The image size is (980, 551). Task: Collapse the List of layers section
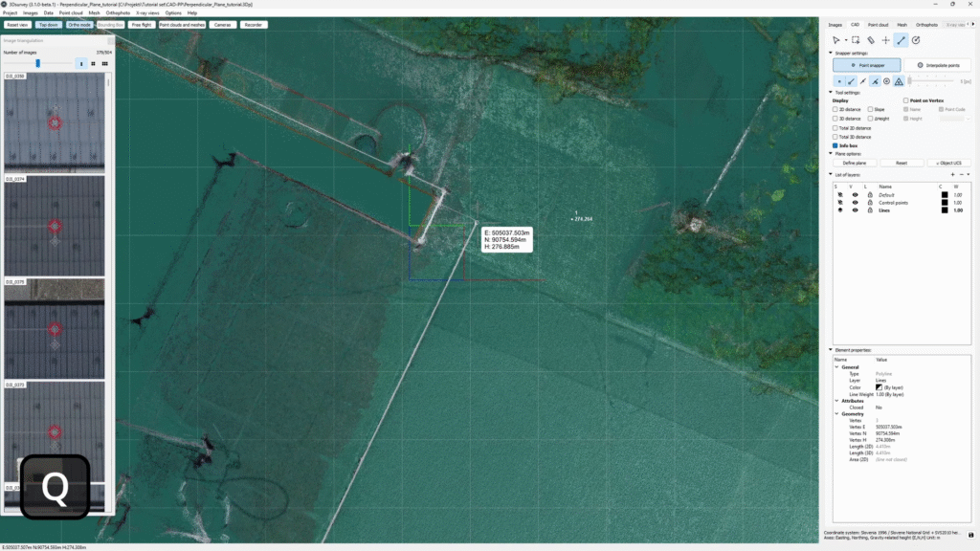tap(831, 174)
